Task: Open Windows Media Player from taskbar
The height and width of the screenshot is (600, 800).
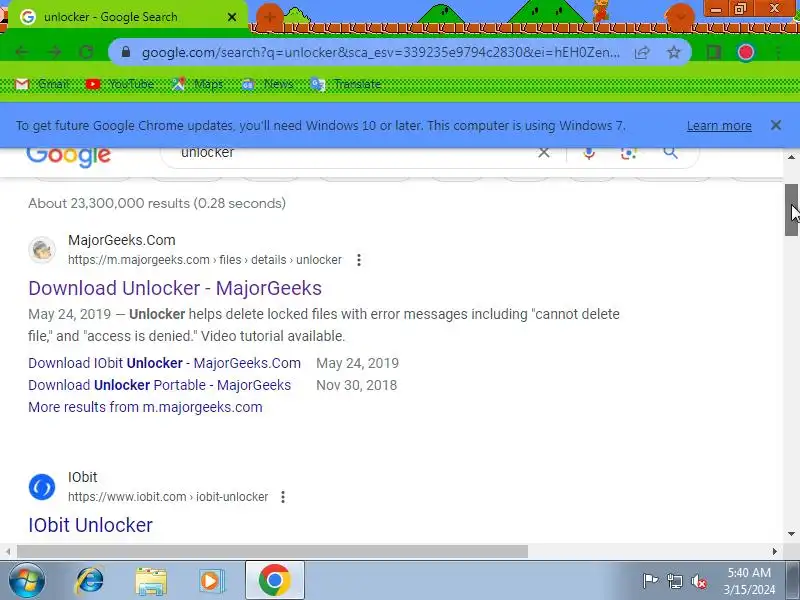Action: click(211, 581)
